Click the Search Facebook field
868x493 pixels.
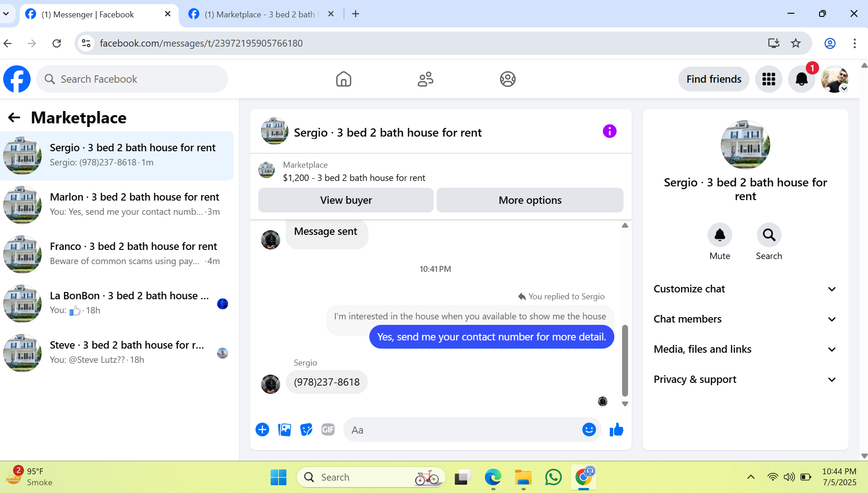click(132, 79)
